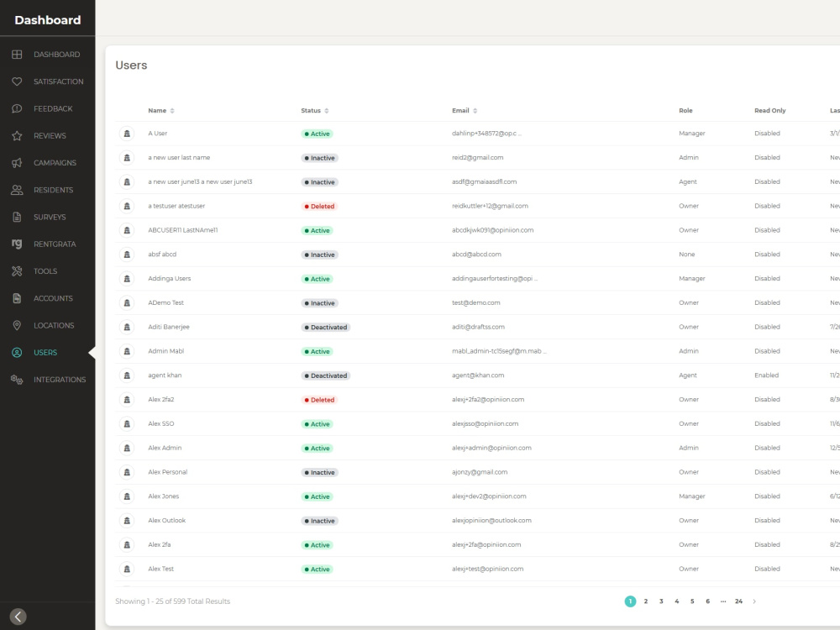Click the Campaigns megaphone icon
840x630 pixels.
[17, 163]
